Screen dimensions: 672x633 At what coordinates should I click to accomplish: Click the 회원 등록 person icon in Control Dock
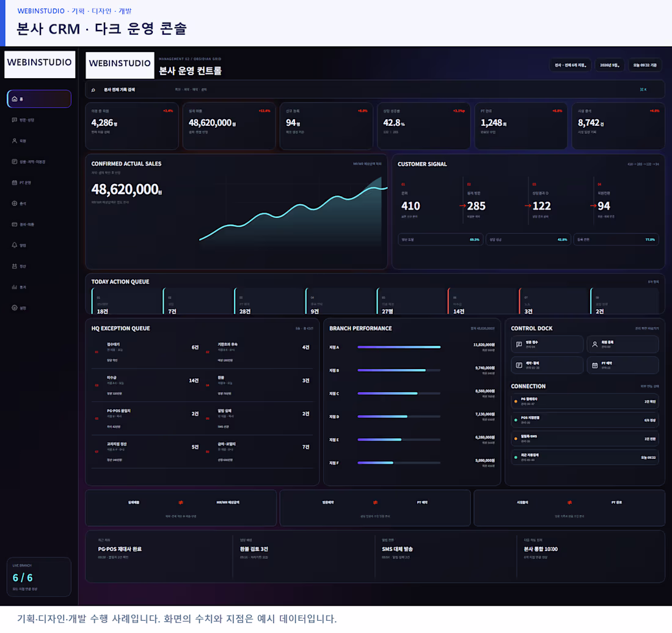(595, 344)
